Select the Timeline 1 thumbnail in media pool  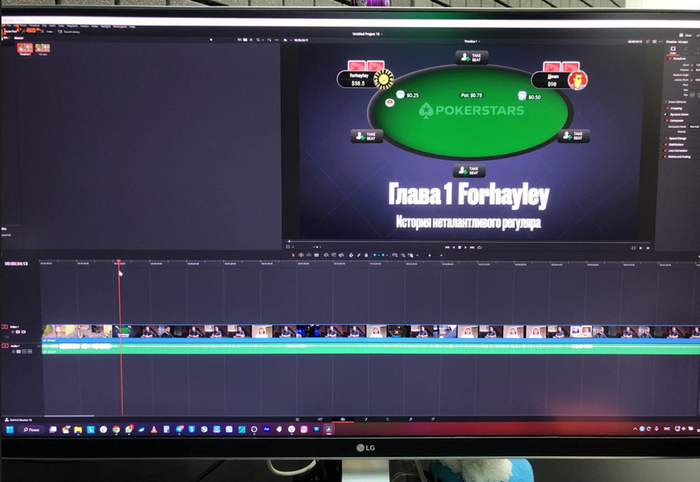pyautogui.click(x=25, y=48)
